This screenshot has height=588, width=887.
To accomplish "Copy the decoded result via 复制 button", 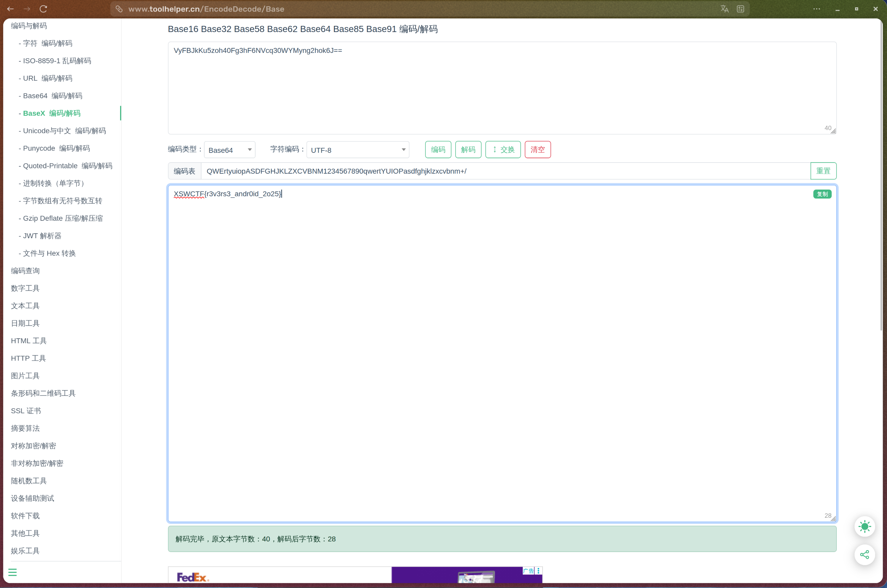I will 822,194.
